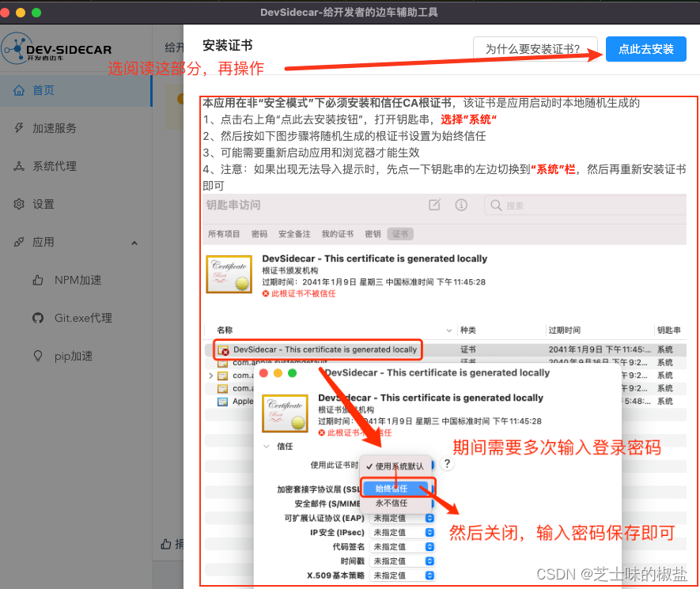
Task: Switch to the 所有项目 tab
Action: point(224,234)
